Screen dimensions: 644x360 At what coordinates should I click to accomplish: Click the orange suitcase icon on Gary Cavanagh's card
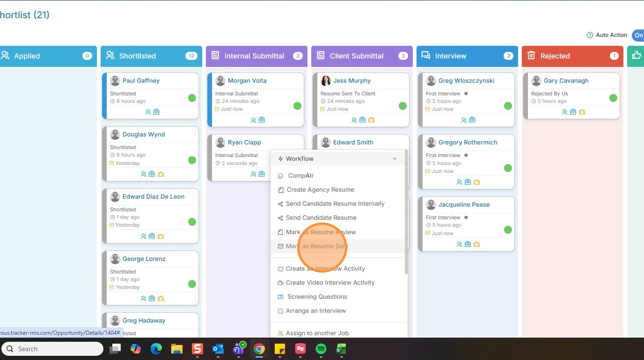pos(582,112)
